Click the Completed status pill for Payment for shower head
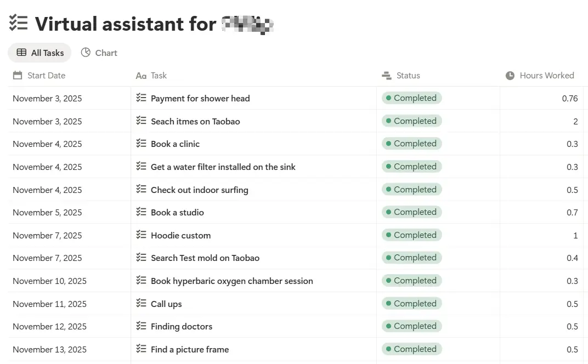 pos(411,98)
